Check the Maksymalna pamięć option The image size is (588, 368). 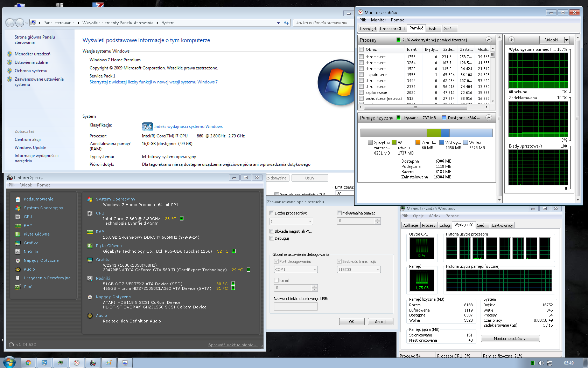[339, 213]
